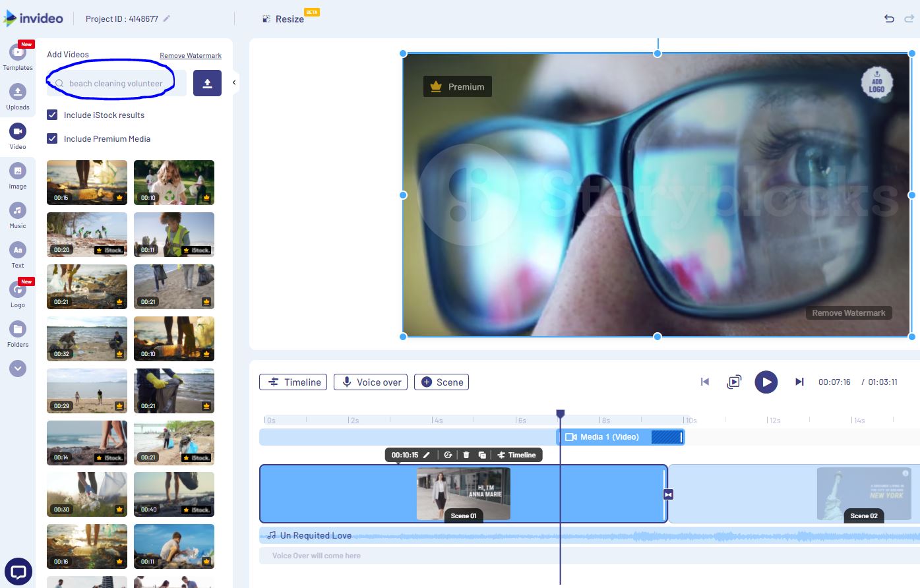Add a new scene with the Scene button
Screen dimensions: 920x588
coord(441,382)
